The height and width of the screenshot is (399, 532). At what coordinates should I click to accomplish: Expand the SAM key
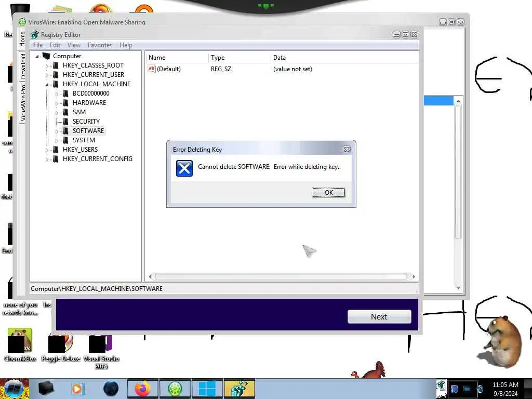(x=57, y=112)
